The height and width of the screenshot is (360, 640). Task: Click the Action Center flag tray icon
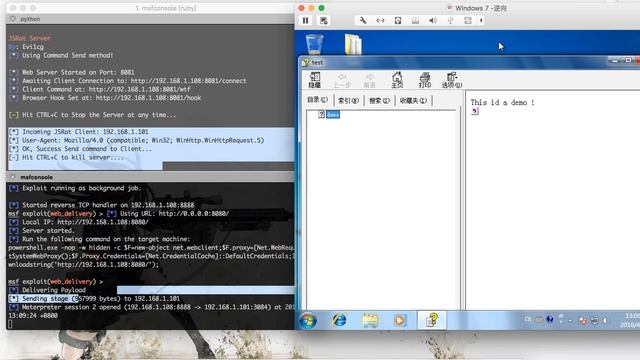(x=582, y=321)
